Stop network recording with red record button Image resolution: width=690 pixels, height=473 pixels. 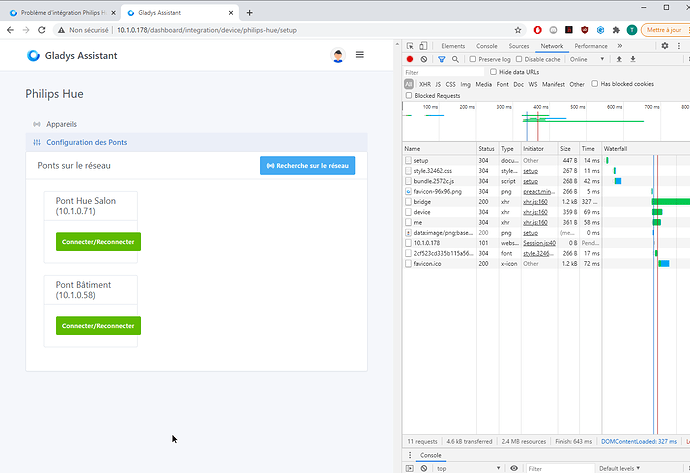(410, 59)
